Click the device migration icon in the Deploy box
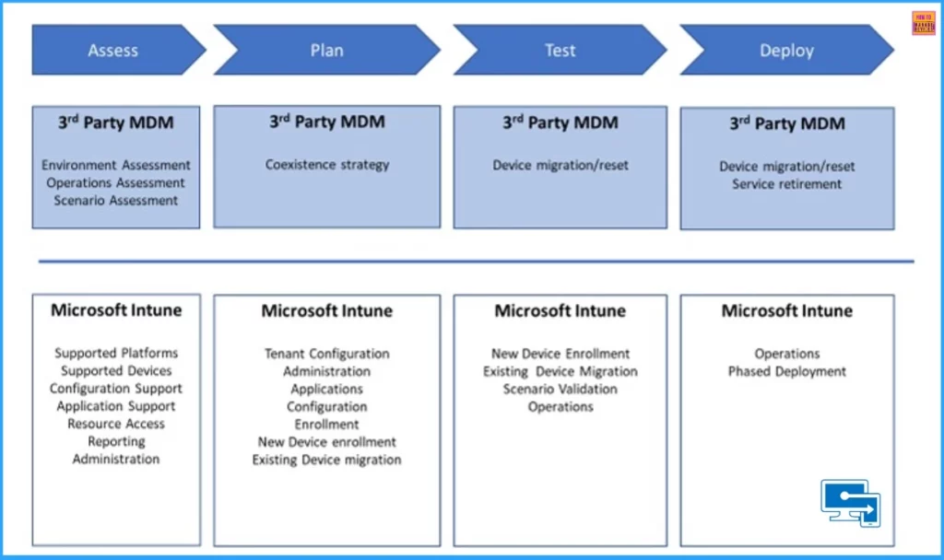The width and height of the screenshot is (944, 560). coord(850,503)
